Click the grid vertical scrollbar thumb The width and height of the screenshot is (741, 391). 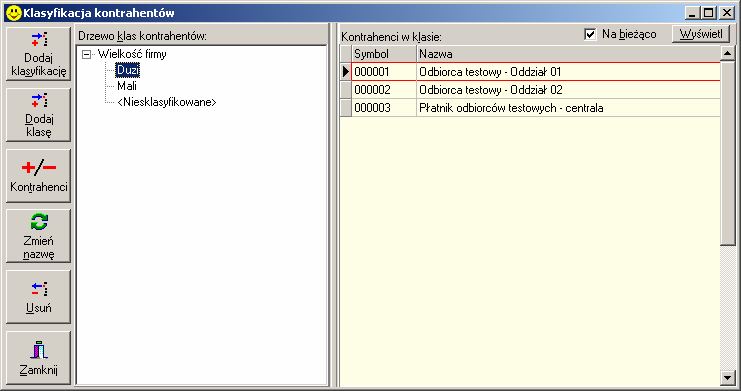coord(728,153)
